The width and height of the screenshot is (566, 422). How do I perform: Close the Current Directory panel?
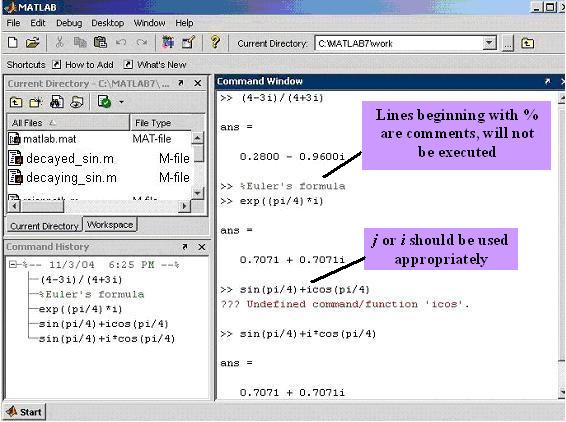(198, 83)
